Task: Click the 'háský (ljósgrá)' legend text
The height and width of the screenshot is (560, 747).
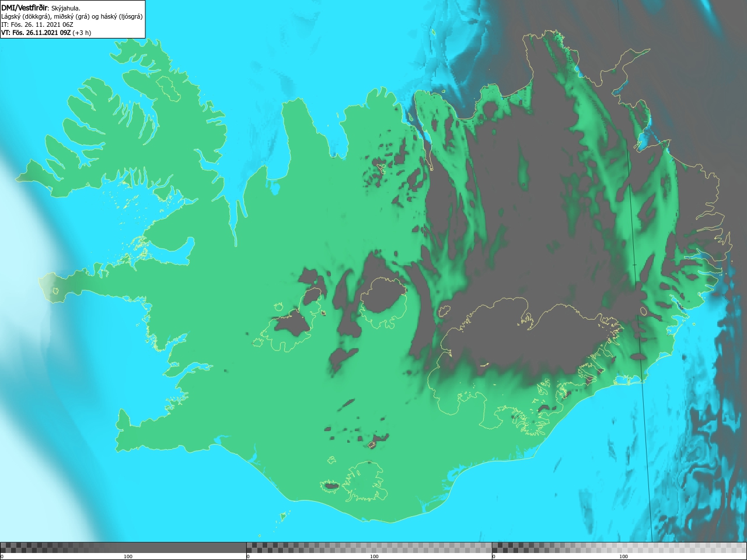Action: 121,16
